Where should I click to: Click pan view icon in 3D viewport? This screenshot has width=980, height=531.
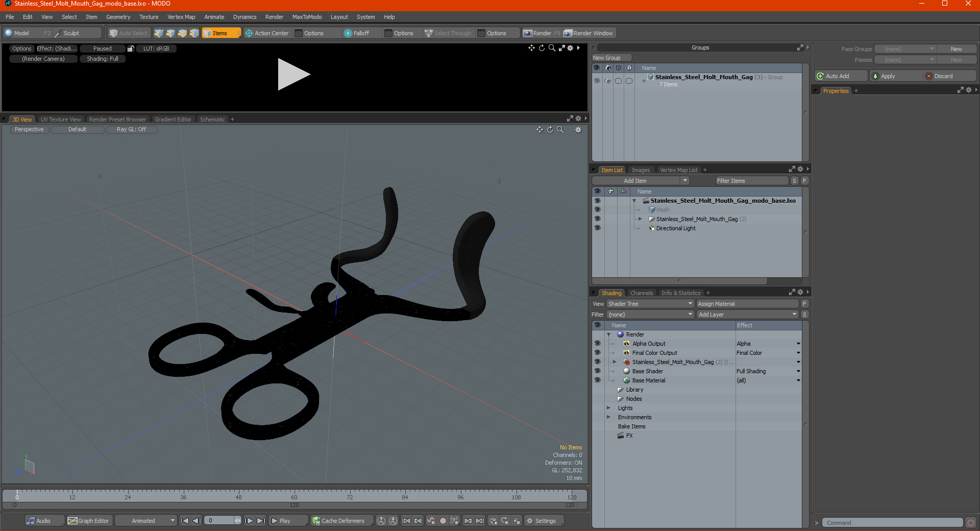540,130
